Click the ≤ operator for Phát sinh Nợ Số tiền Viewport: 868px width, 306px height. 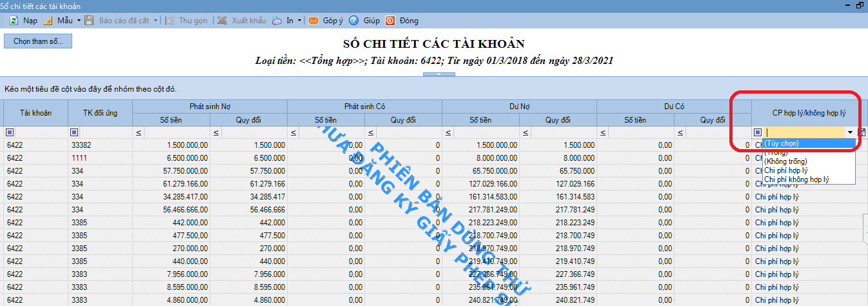[138, 133]
